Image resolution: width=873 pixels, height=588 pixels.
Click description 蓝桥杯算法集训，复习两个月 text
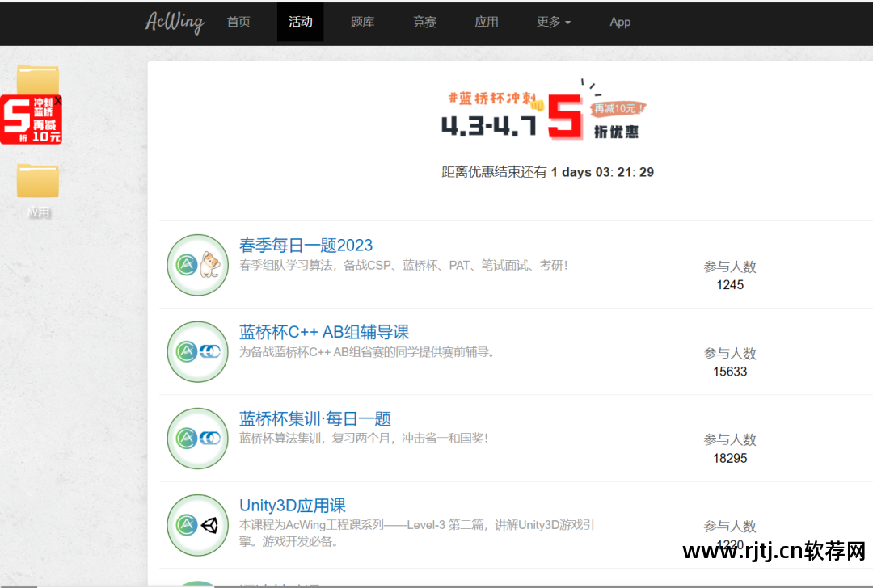coord(364,439)
